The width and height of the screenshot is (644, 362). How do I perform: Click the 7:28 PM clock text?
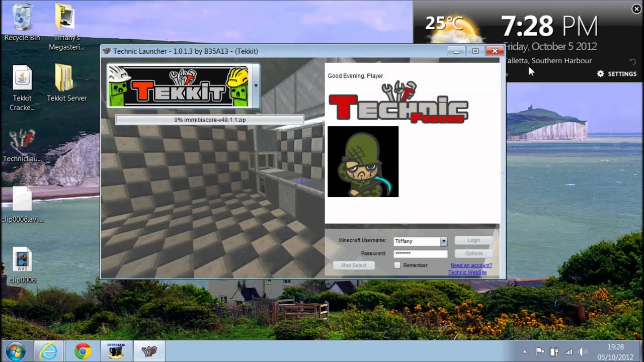click(x=549, y=26)
